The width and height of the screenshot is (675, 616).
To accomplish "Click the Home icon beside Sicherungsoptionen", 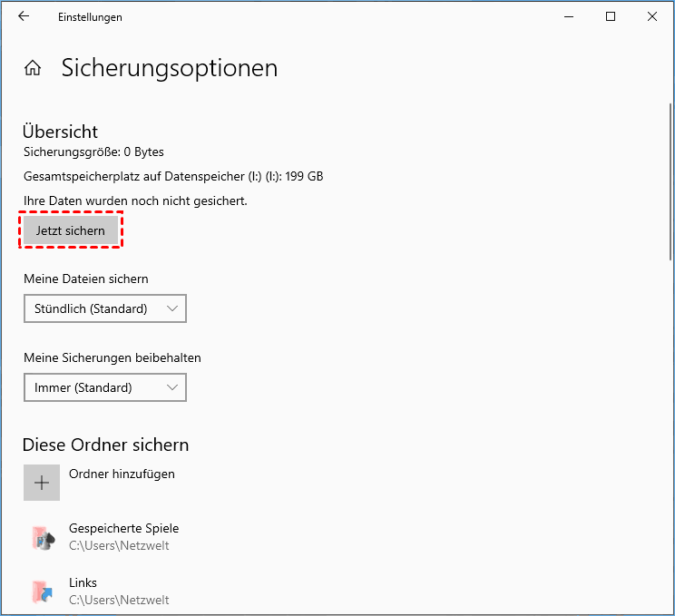I will (x=33, y=68).
